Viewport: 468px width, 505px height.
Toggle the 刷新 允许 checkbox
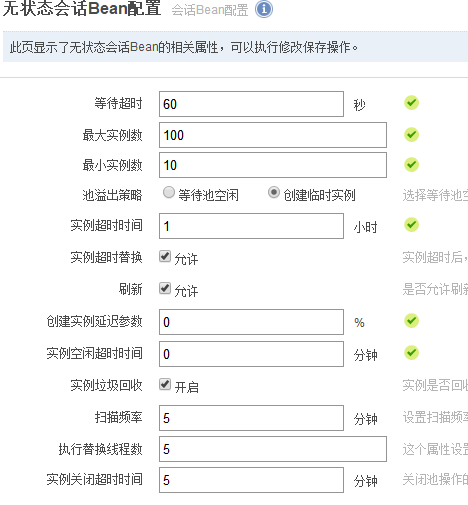(165, 288)
